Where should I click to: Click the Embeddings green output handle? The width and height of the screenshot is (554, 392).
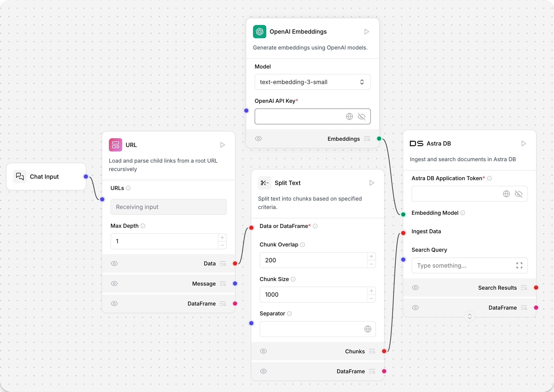[x=379, y=139]
